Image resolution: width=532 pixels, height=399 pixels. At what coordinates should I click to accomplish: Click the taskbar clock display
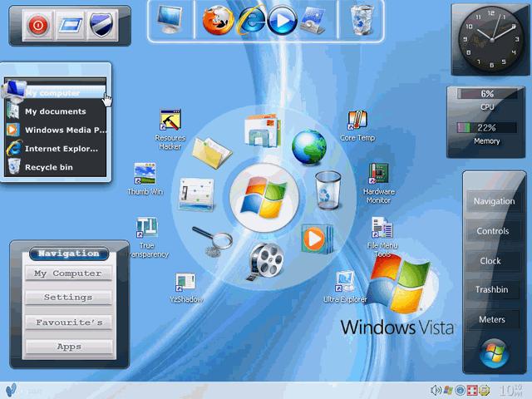pos(512,390)
